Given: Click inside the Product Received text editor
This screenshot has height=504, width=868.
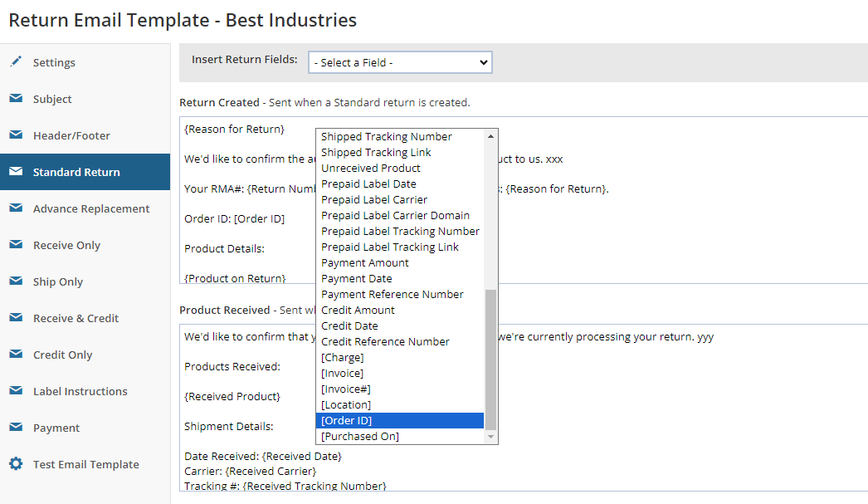Looking at the screenshot, I should pyautogui.click(x=664, y=399).
